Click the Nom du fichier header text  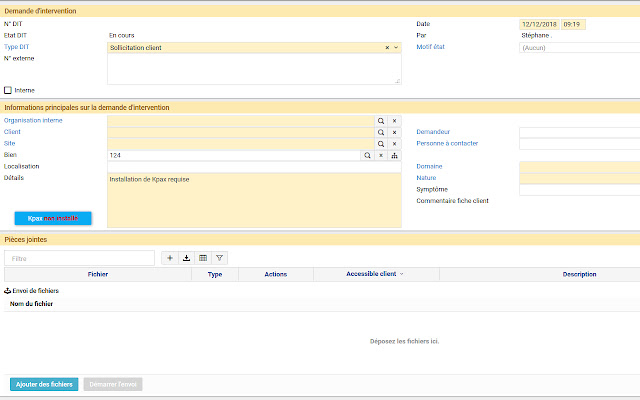click(31, 304)
